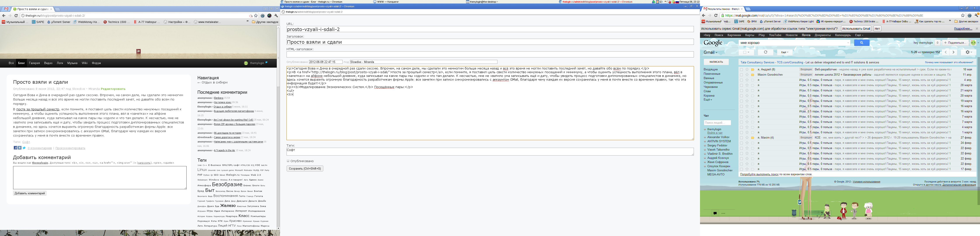Image resolution: width=980 pixels, height=236 pixels.
Task: Star the email from я, Андрей (8)
Action: pyautogui.click(x=747, y=69)
